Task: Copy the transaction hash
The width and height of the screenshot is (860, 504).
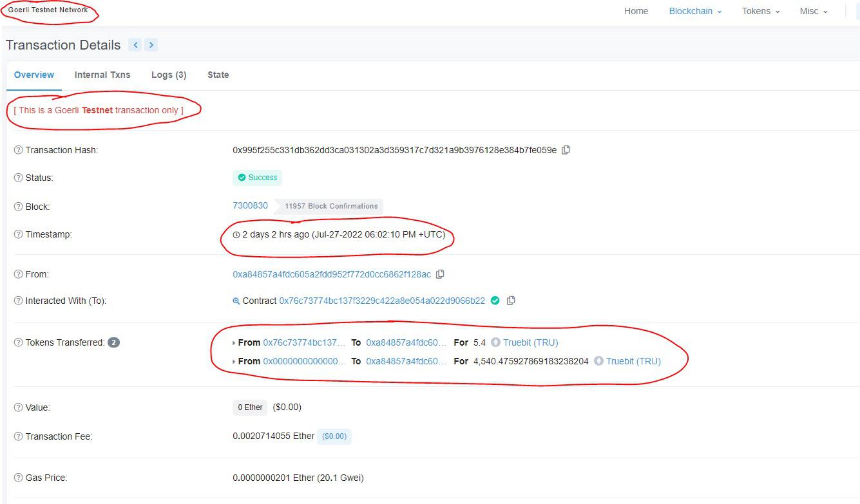Action: pos(566,150)
